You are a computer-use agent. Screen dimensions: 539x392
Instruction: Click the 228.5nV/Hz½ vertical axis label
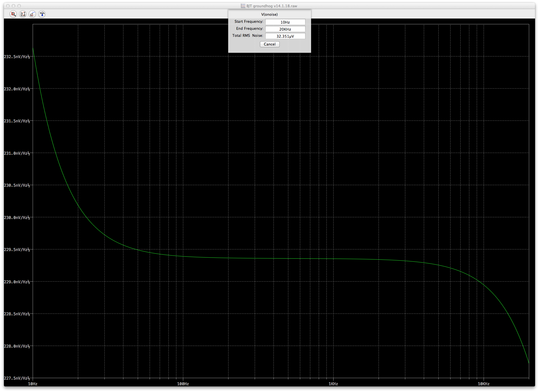(17, 314)
